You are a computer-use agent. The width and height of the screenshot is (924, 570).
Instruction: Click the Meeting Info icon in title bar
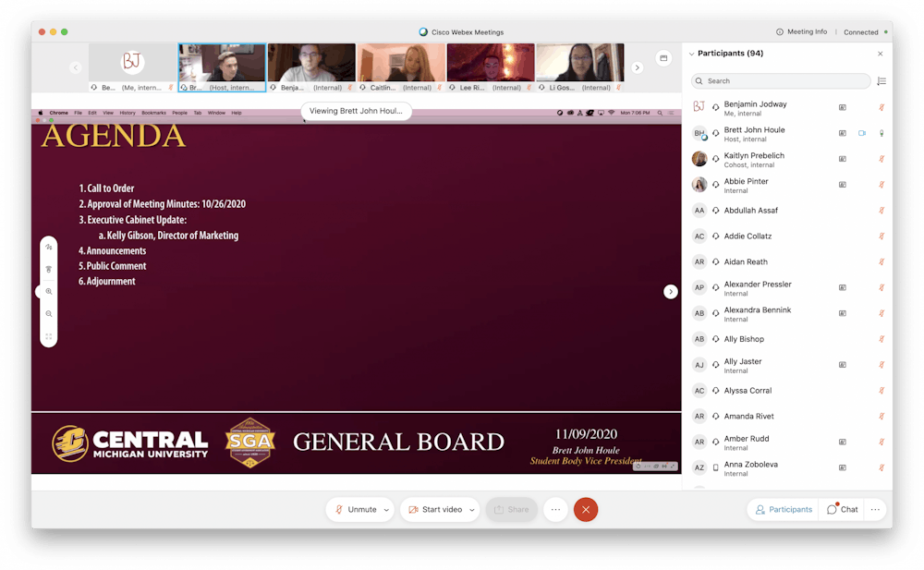tap(781, 31)
